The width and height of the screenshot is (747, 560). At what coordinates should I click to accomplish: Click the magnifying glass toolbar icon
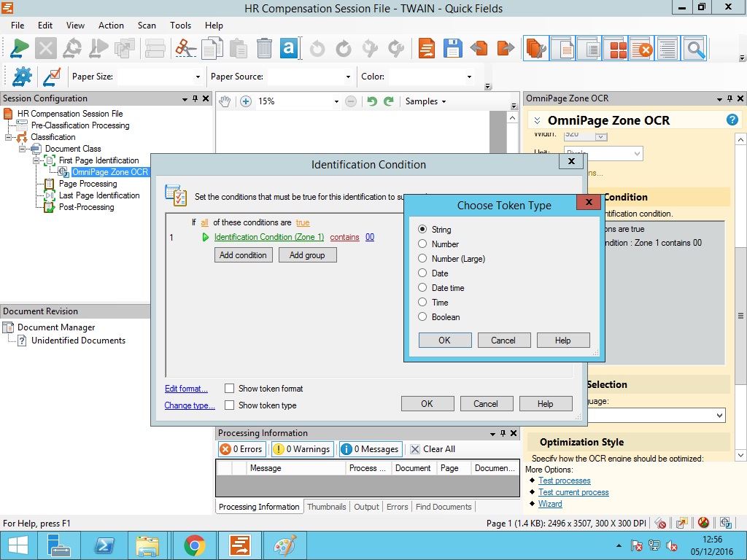695,49
